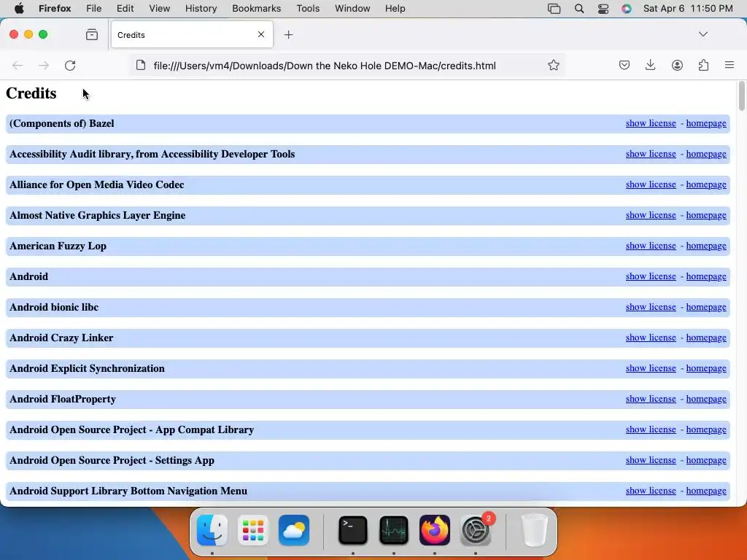The image size is (747, 560).
Task: Expand the list all tabs chevron
Action: [703, 34]
